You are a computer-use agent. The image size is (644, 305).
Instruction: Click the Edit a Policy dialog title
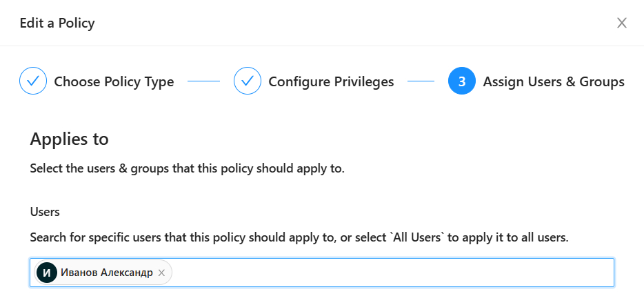[57, 23]
